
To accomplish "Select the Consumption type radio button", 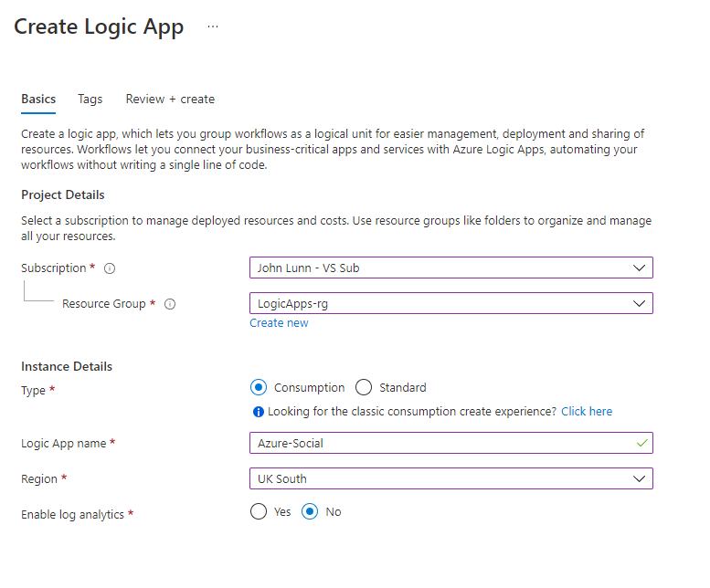I will tap(259, 388).
